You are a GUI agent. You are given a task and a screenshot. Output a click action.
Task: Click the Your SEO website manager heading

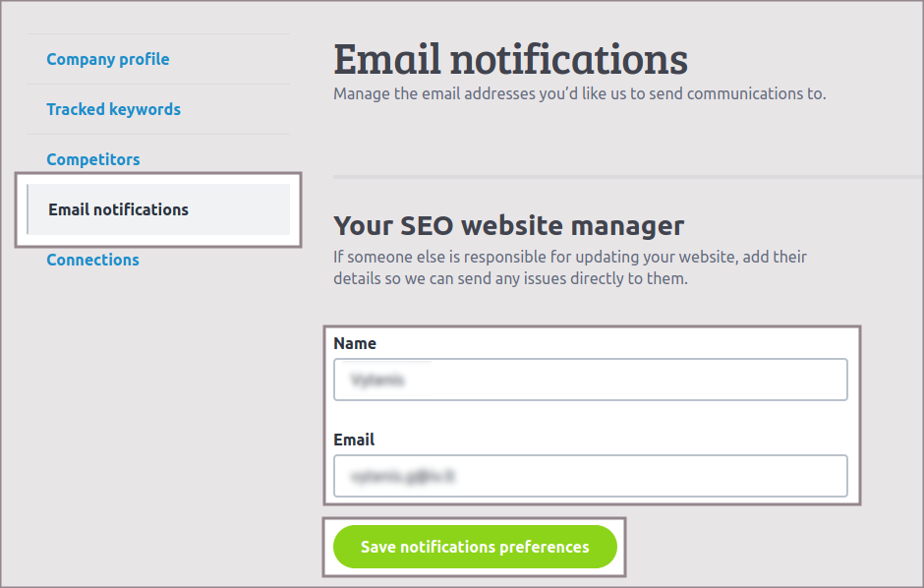click(x=508, y=225)
